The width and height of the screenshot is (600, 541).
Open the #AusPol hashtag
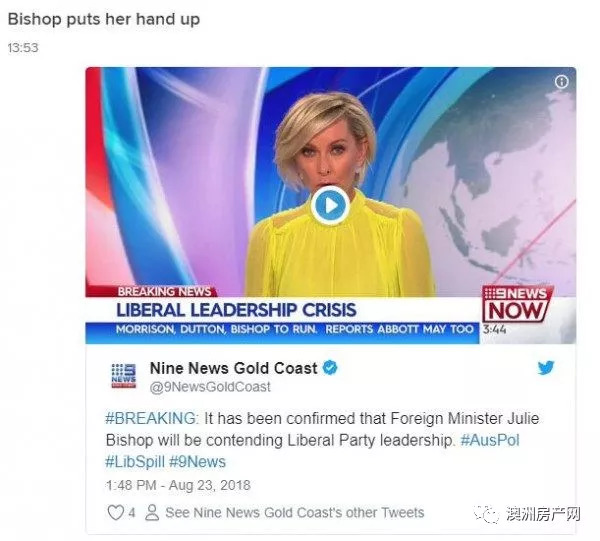490,440
